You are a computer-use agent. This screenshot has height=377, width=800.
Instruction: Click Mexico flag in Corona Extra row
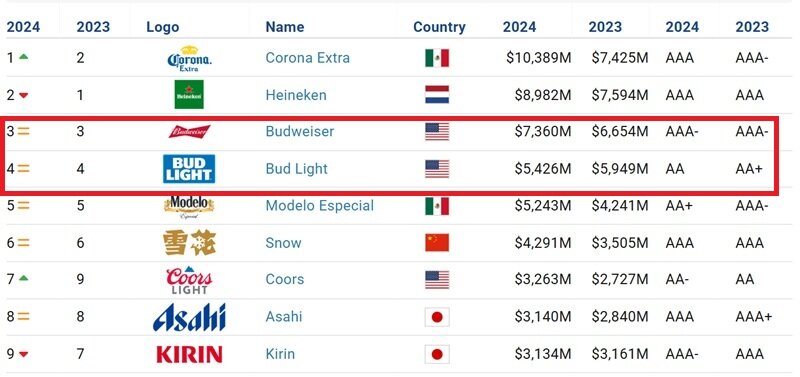point(437,58)
